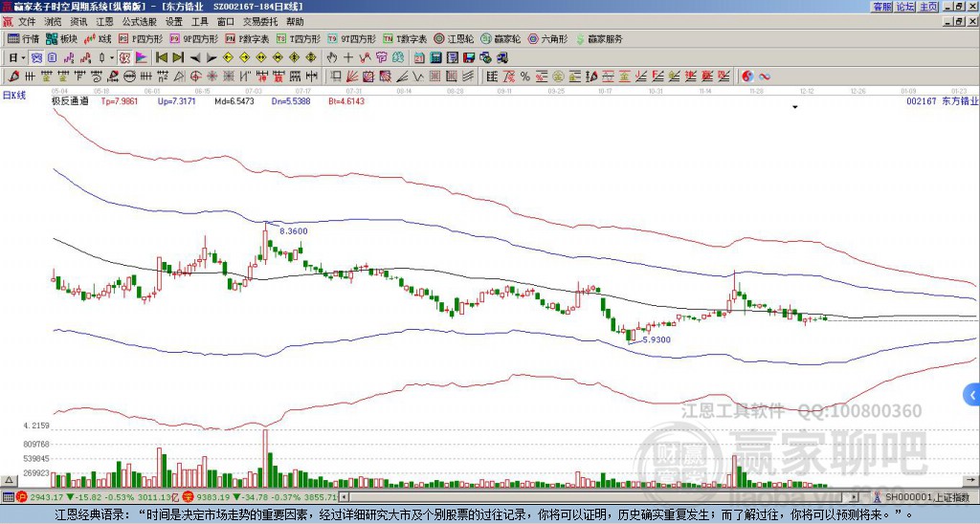Click the 8.3600 high price label

[293, 231]
